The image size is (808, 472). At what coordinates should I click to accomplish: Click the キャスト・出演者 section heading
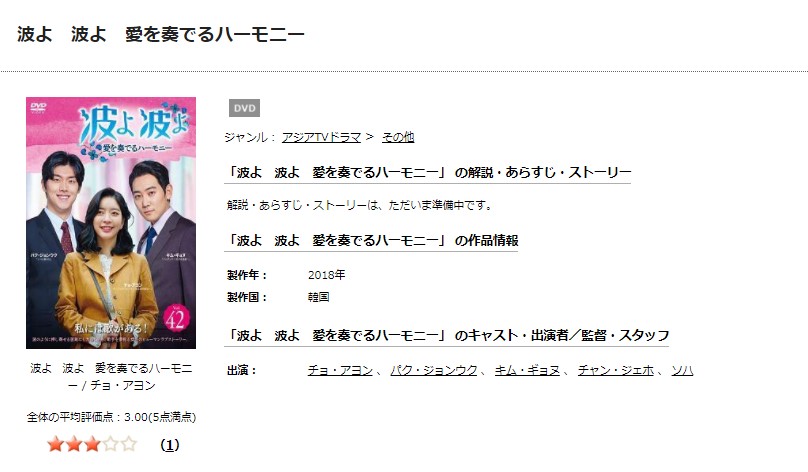pyautogui.click(x=447, y=335)
